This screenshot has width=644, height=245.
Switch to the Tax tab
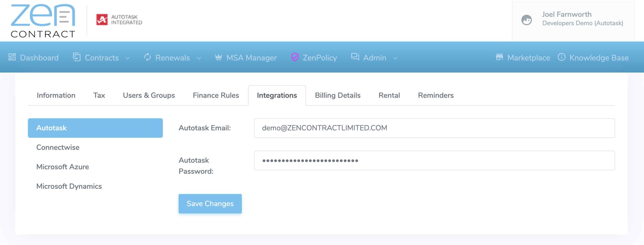coord(99,95)
